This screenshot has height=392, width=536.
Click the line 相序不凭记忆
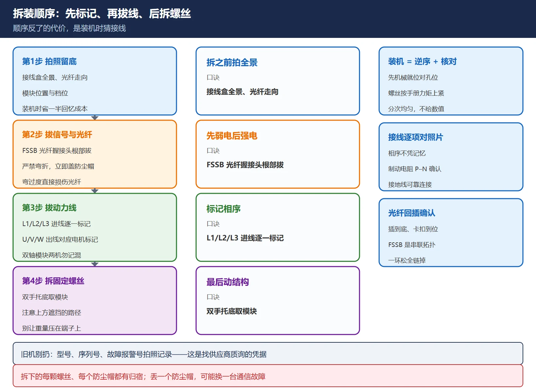coord(407,153)
